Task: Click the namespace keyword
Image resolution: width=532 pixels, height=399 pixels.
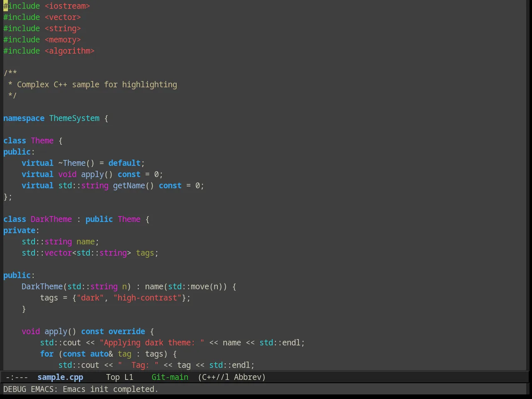Action: [24, 118]
